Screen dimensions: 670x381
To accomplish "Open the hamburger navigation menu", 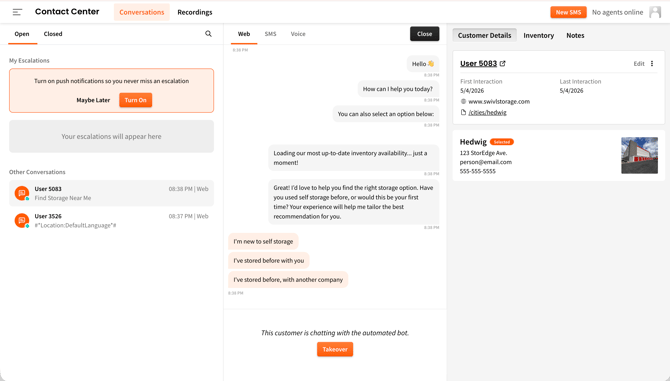I will point(17,12).
